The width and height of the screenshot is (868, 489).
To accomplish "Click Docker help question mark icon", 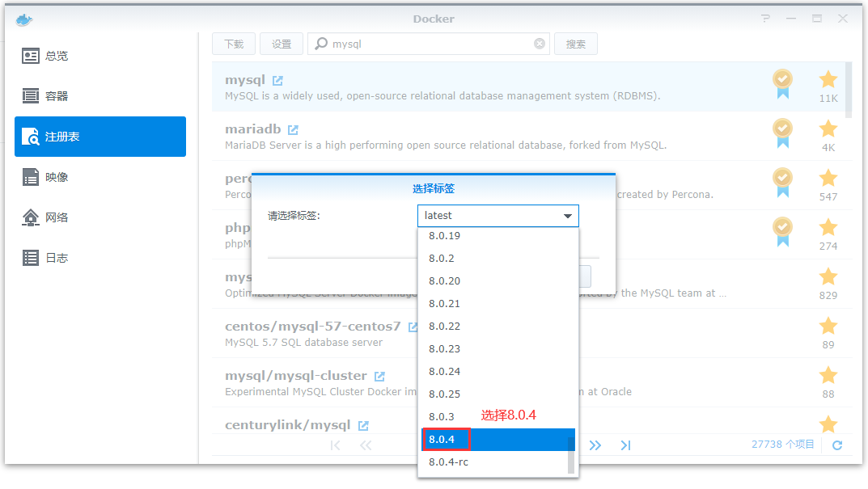I will pos(765,19).
